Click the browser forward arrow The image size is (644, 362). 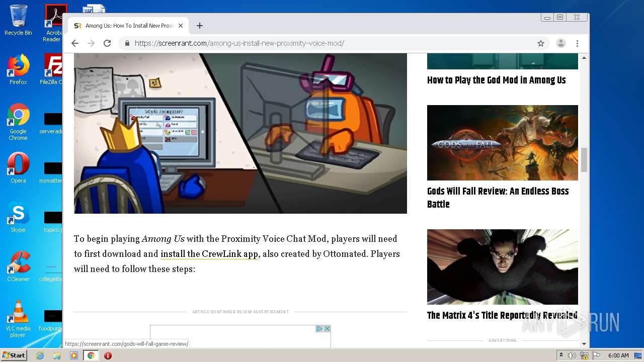91,43
